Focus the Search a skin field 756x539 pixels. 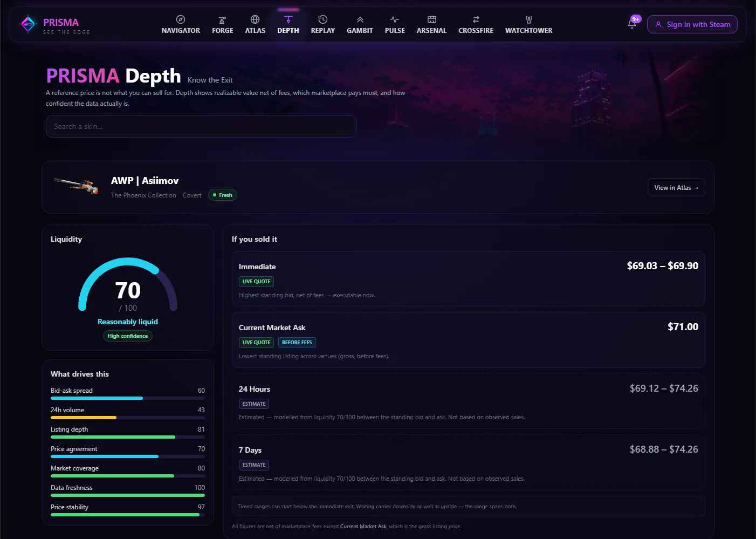click(201, 126)
